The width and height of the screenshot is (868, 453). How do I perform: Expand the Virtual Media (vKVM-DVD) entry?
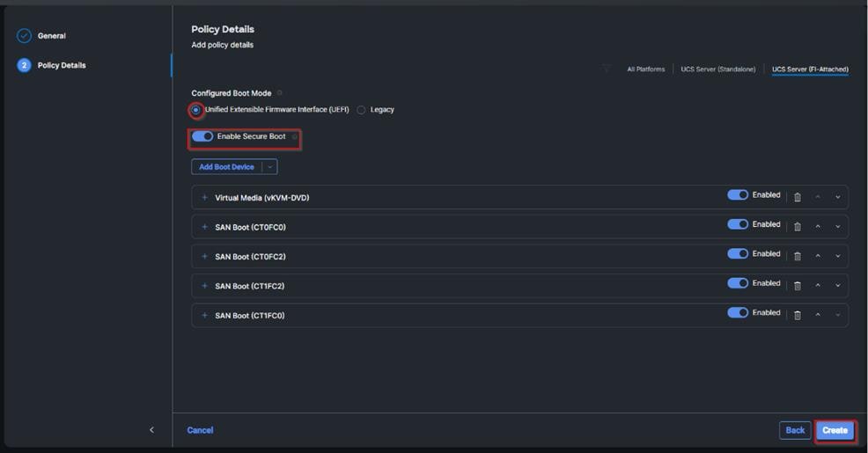coord(204,198)
